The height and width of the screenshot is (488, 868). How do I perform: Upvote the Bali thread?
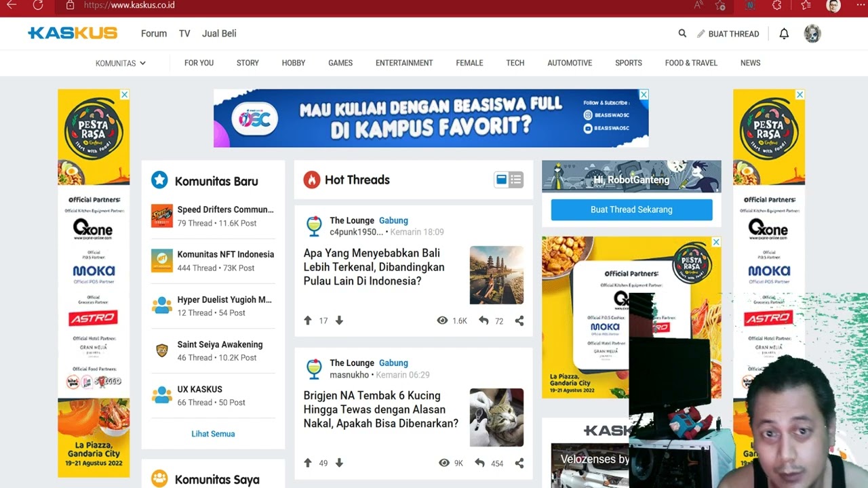coord(308,321)
